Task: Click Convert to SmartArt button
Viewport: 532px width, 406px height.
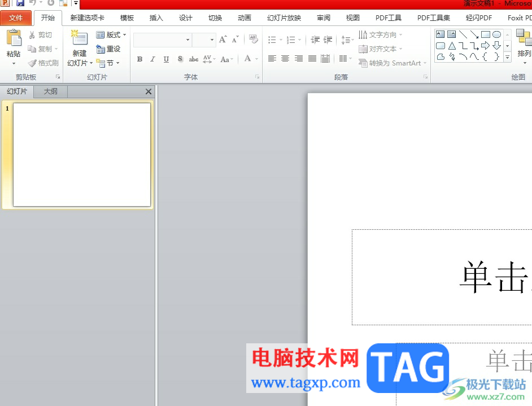Action: pyautogui.click(x=392, y=63)
